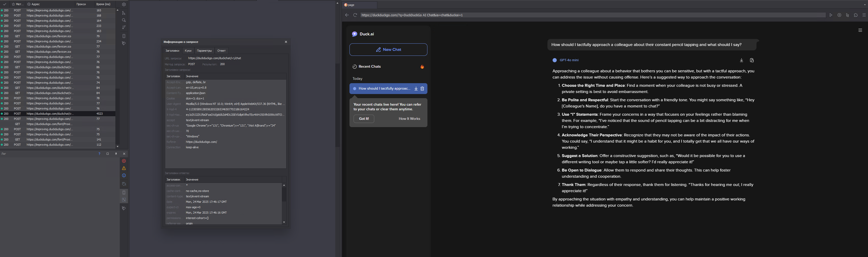
Task: Click the sort order icon beside request list
Action: 124,27
